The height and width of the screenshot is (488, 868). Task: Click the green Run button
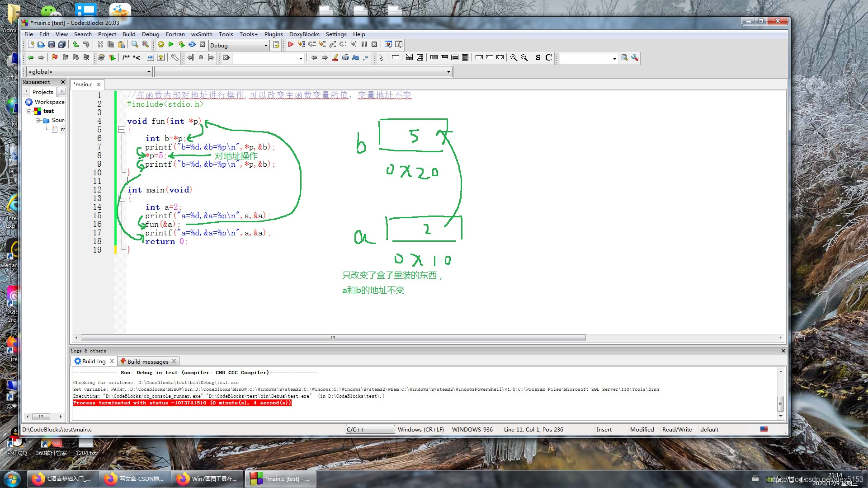(x=171, y=44)
